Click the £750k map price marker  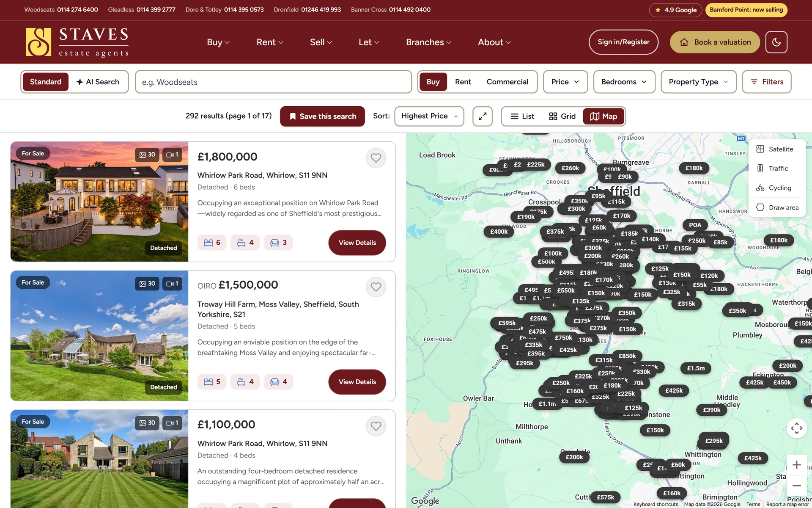point(563,338)
